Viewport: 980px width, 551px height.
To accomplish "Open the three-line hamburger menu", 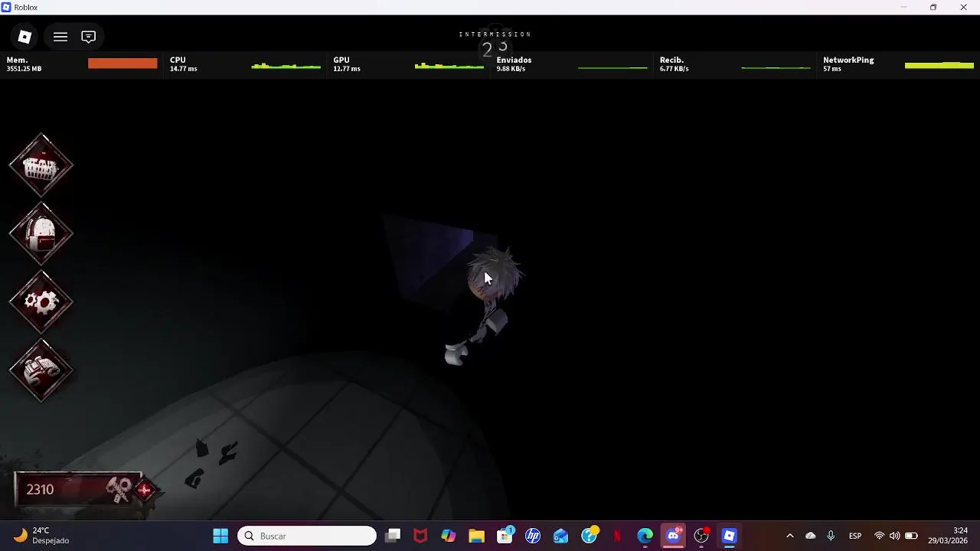I will point(60,37).
